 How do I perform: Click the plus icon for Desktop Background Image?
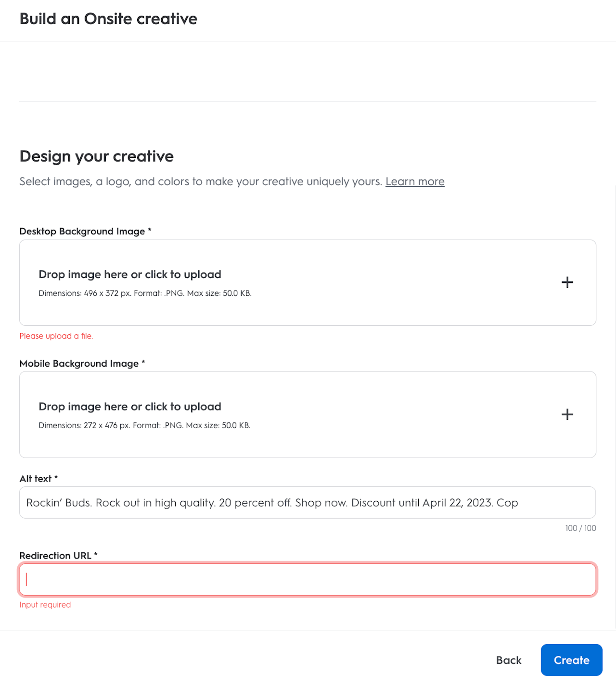point(567,282)
